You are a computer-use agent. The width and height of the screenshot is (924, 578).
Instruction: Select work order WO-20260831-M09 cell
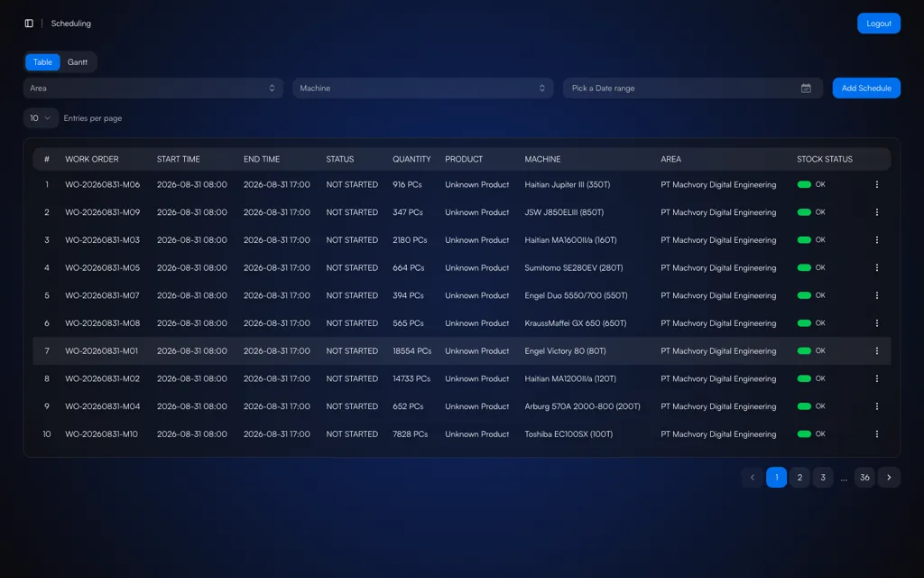(103, 212)
